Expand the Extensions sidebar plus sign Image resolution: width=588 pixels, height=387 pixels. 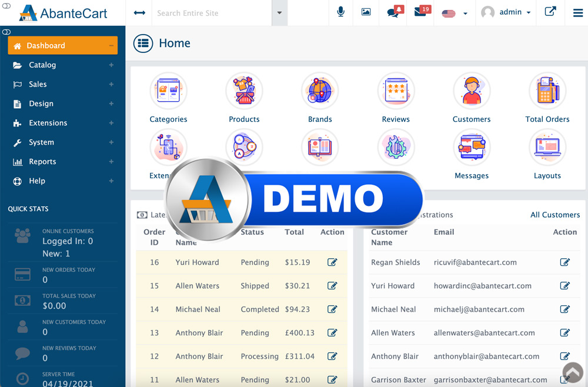coord(111,123)
